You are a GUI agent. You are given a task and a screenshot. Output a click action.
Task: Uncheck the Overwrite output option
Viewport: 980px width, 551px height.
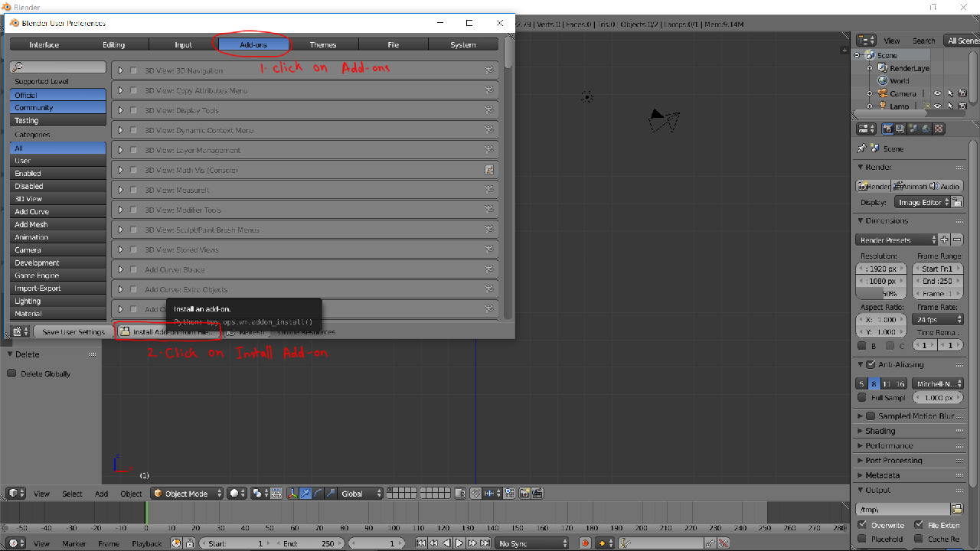pos(862,525)
